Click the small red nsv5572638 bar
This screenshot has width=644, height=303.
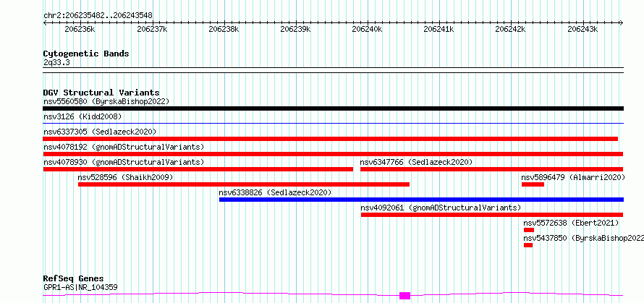529,230
